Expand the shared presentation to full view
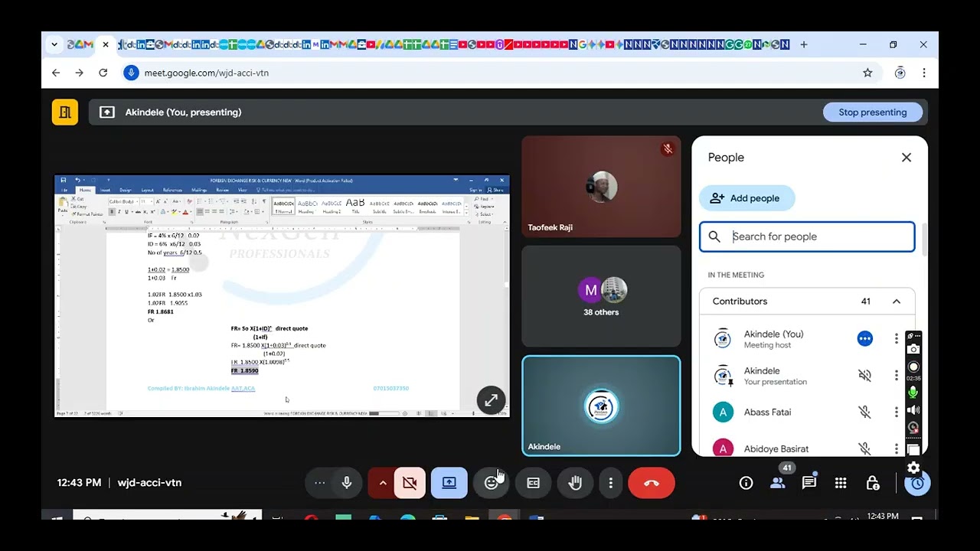The height and width of the screenshot is (551, 980). tap(491, 399)
